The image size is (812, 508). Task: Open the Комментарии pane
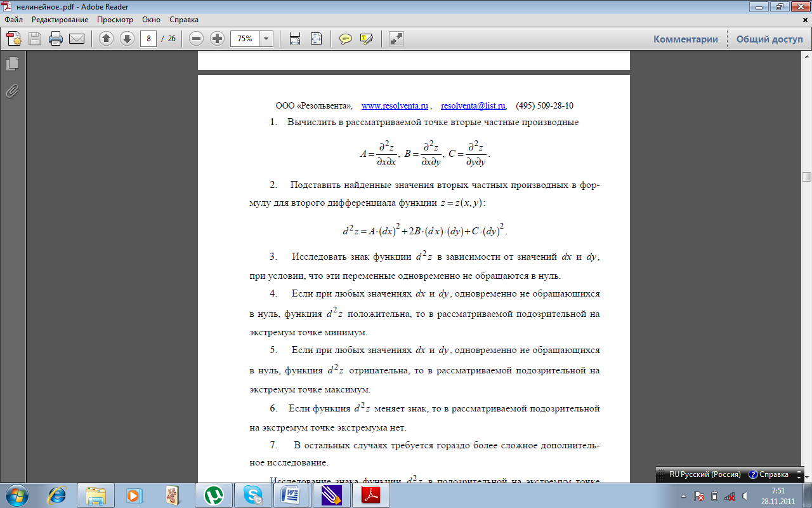pyautogui.click(x=686, y=39)
